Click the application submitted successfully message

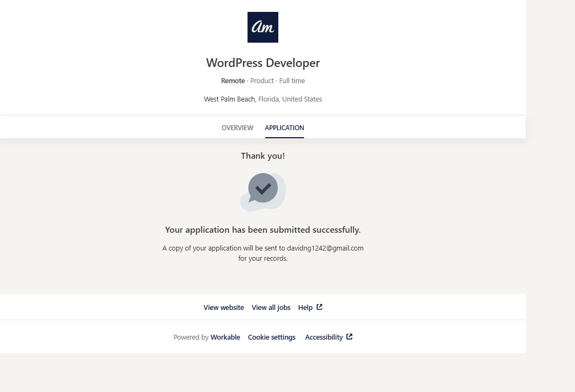(x=263, y=230)
